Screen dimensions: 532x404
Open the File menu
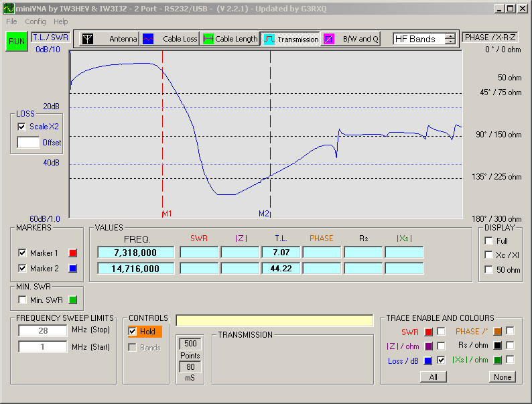(x=11, y=21)
